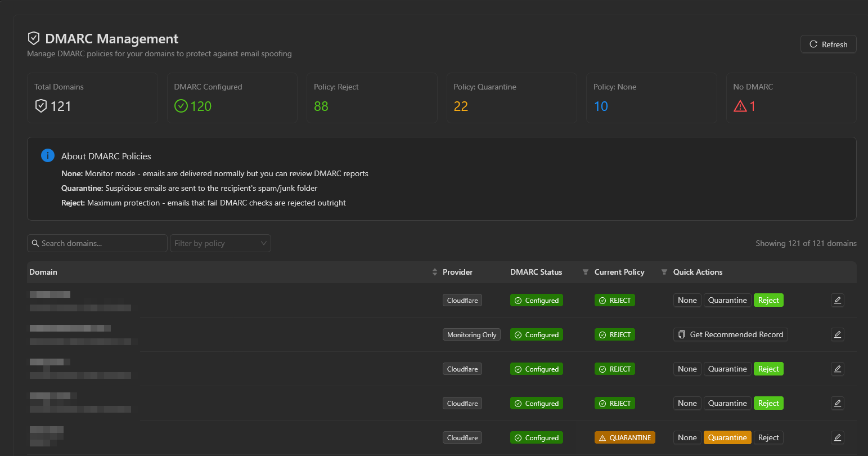Click the No DMARC card

791,98
